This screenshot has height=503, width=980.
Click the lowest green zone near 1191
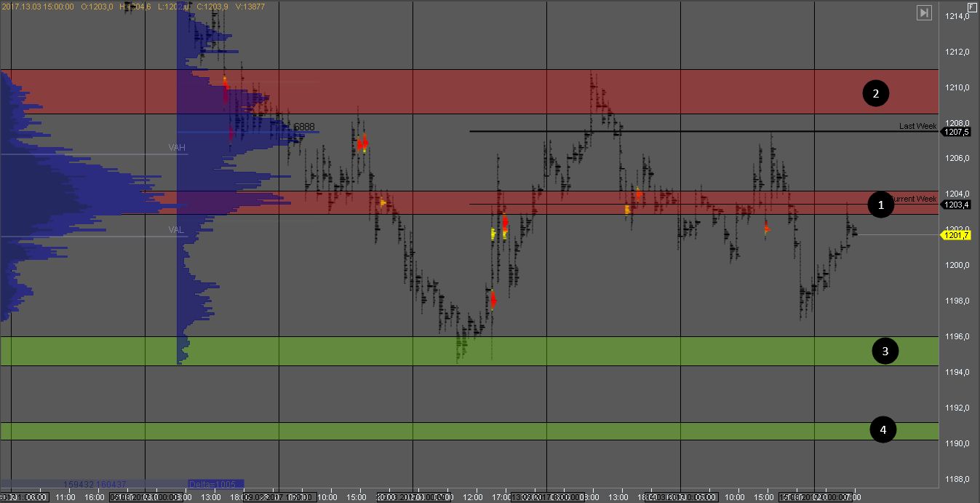466,431
